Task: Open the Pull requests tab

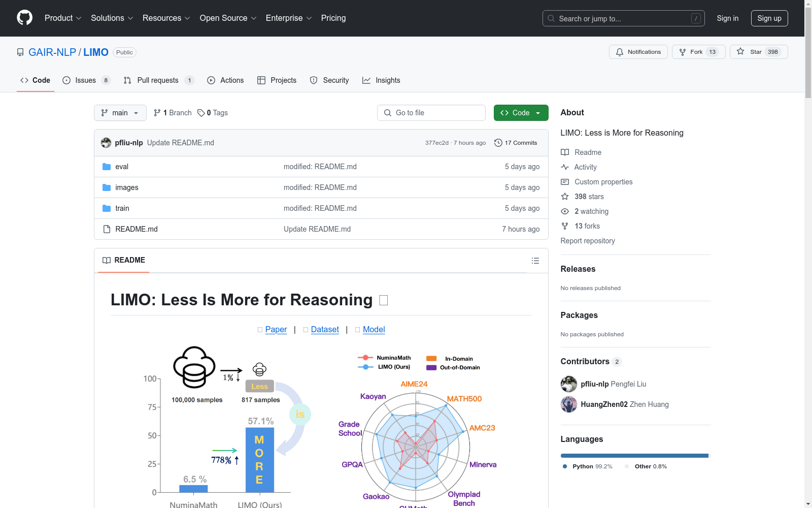Action: [159, 80]
